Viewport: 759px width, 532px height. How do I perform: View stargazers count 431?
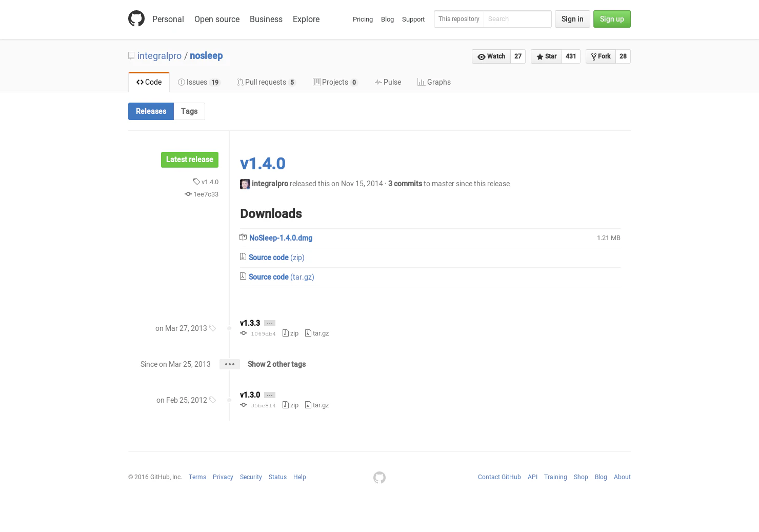(x=571, y=56)
